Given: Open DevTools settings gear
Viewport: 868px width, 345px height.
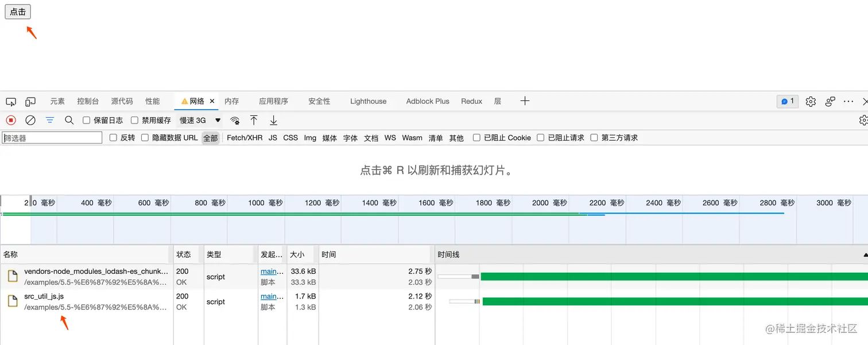Looking at the screenshot, I should (x=811, y=102).
